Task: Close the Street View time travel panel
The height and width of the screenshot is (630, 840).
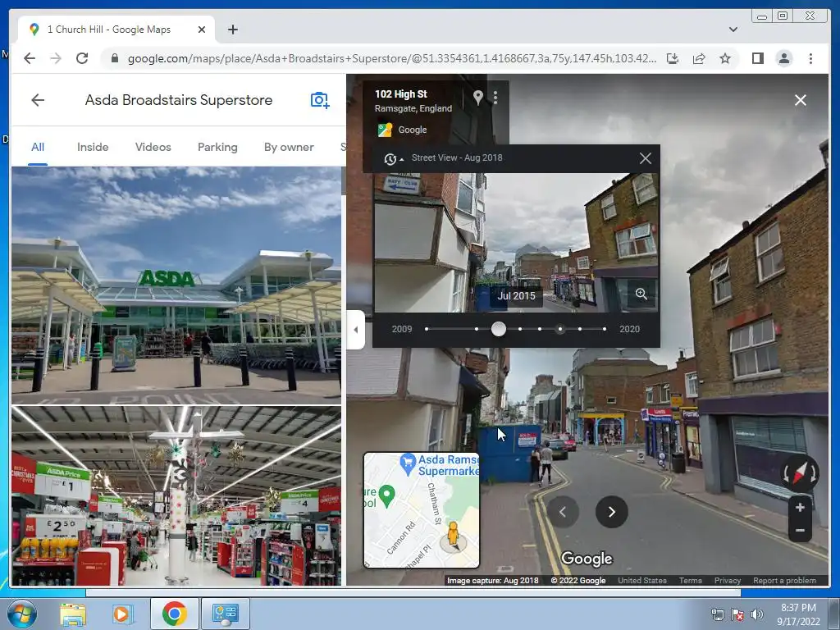Action: click(x=646, y=158)
